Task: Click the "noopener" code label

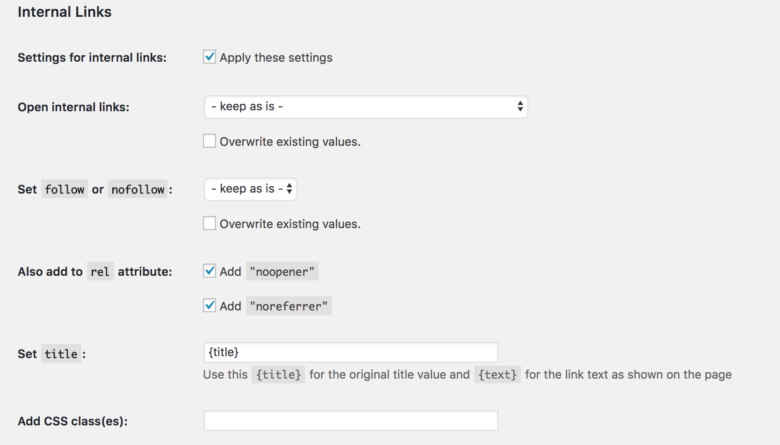Action: [282, 271]
